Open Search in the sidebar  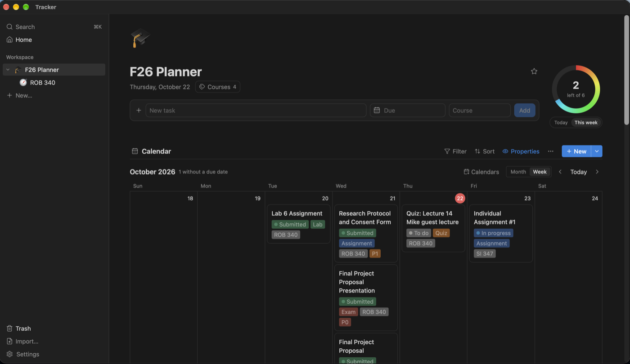54,27
